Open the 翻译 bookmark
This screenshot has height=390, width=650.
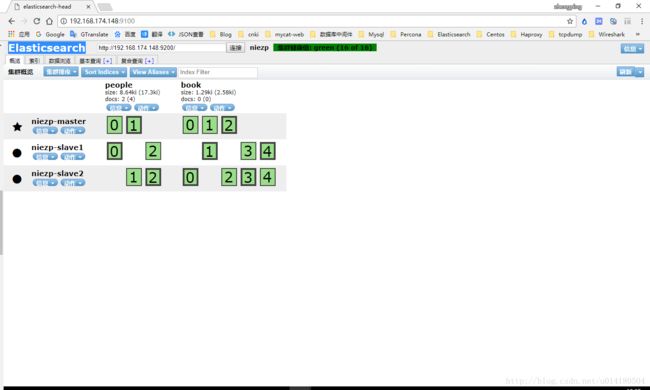[152, 34]
